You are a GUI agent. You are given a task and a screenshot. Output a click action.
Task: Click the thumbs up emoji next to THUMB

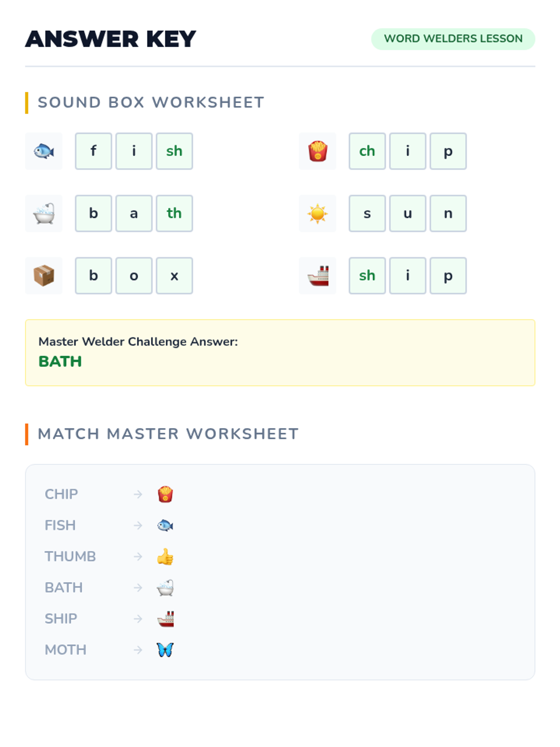pyautogui.click(x=165, y=557)
